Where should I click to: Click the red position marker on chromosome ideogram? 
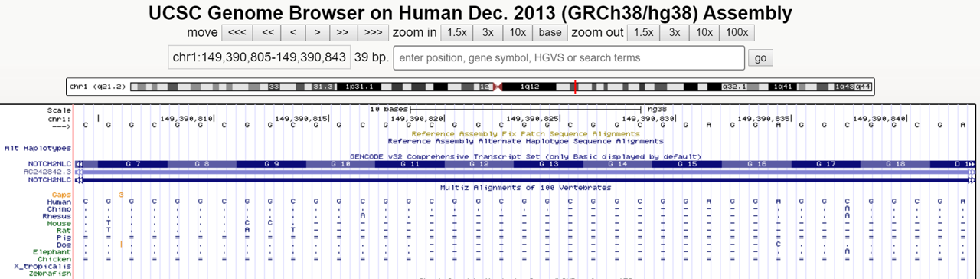tap(575, 87)
